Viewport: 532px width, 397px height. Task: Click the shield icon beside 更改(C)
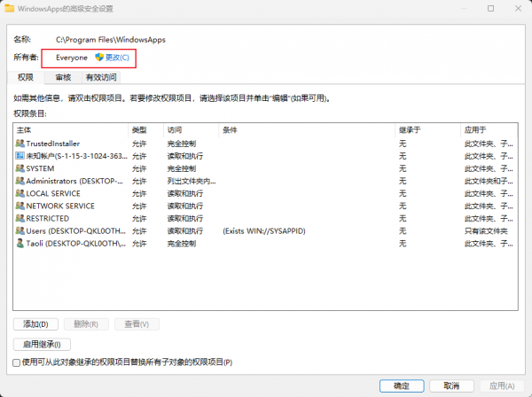[99, 58]
